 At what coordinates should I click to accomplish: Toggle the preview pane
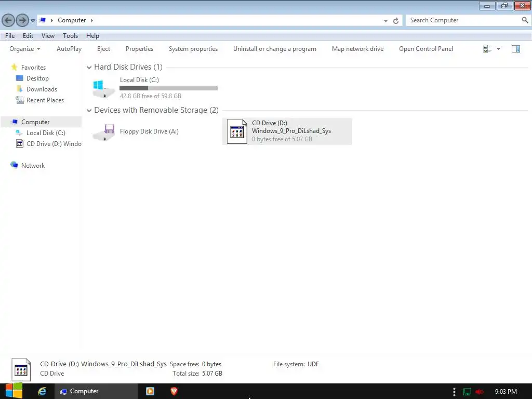[x=516, y=49]
